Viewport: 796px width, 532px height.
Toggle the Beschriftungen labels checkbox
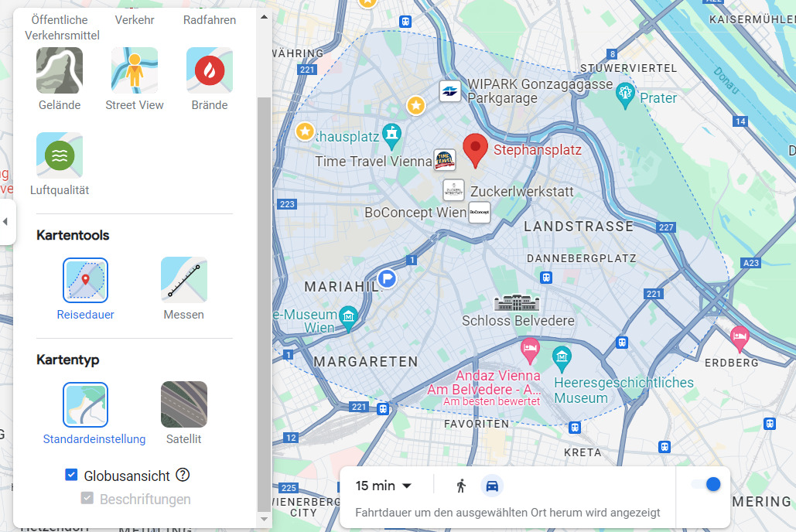(87, 498)
